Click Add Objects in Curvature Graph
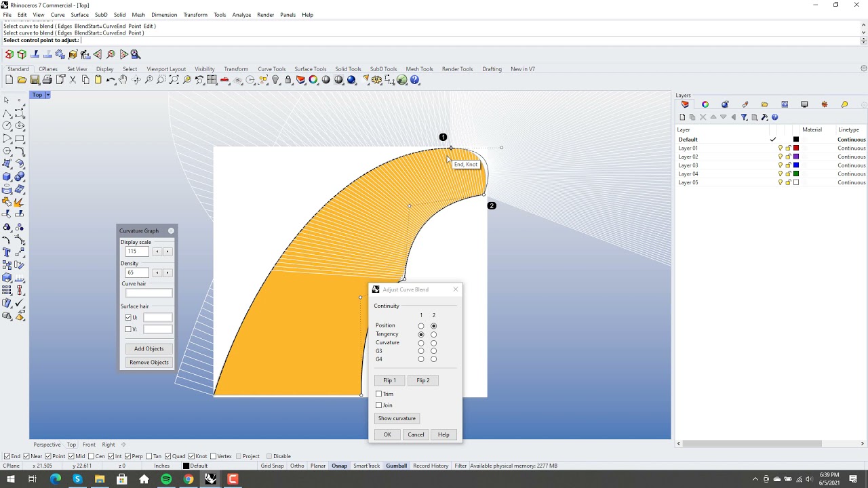This screenshot has height=488, width=868. (x=149, y=348)
